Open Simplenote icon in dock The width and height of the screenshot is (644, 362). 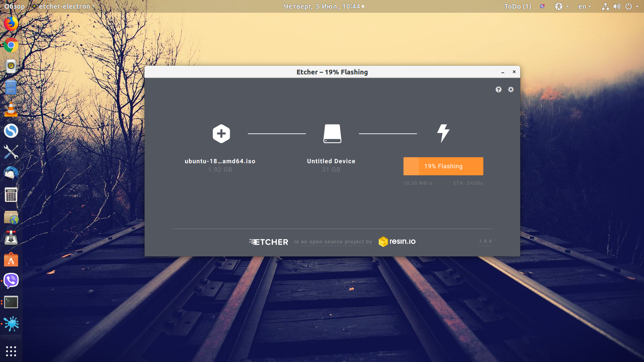tap(11, 131)
